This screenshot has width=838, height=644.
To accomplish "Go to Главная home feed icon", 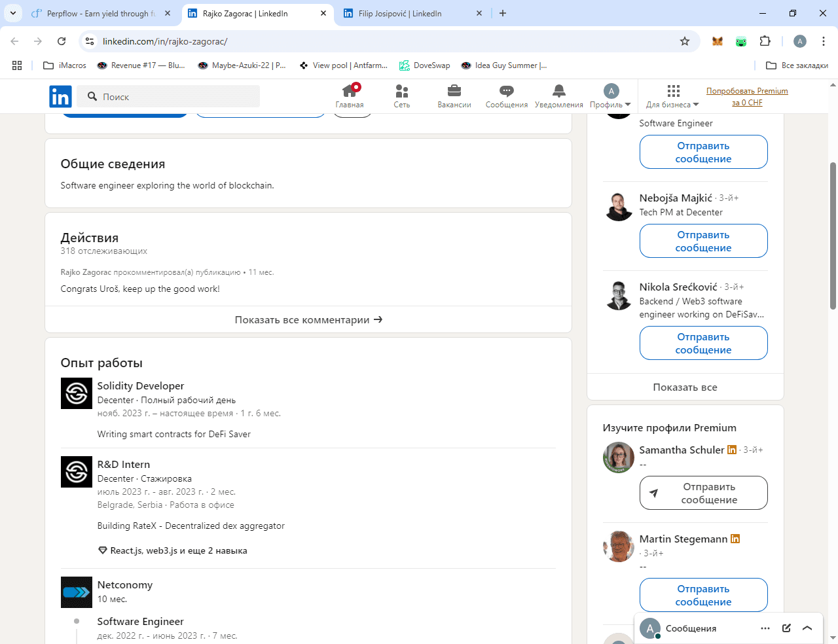I will point(350,96).
